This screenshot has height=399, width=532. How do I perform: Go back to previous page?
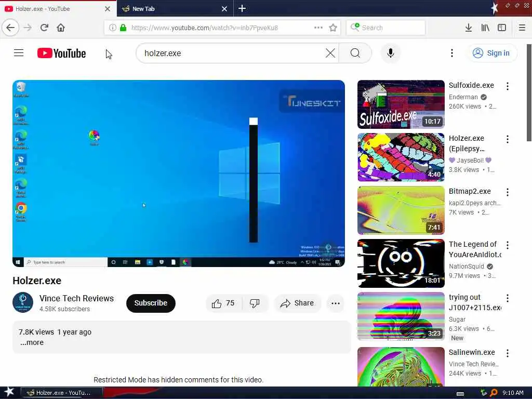pyautogui.click(x=10, y=28)
